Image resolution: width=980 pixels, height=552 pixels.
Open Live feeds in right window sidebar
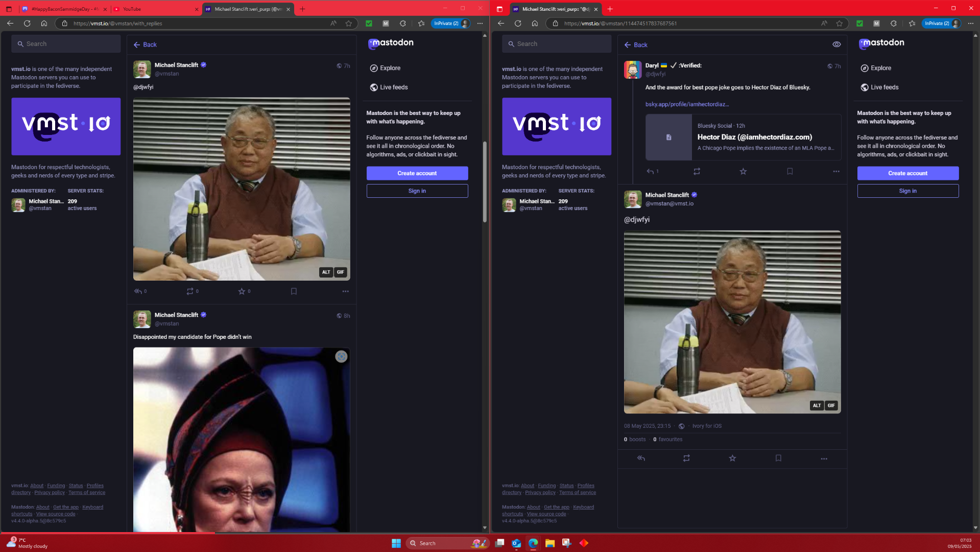pyautogui.click(x=879, y=87)
